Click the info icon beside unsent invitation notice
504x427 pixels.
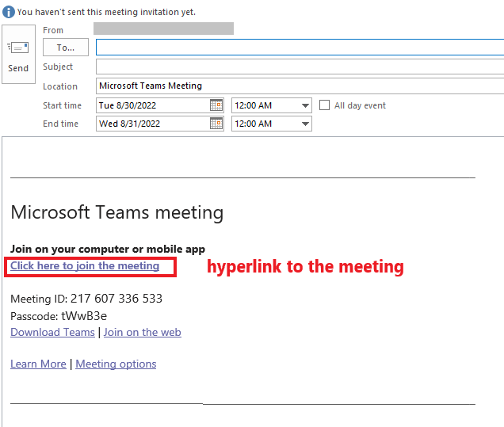9,12
